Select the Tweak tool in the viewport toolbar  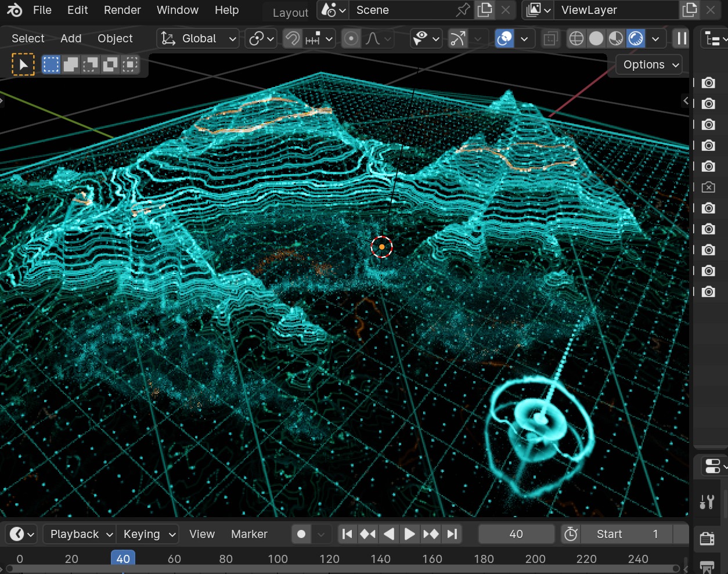(23, 64)
